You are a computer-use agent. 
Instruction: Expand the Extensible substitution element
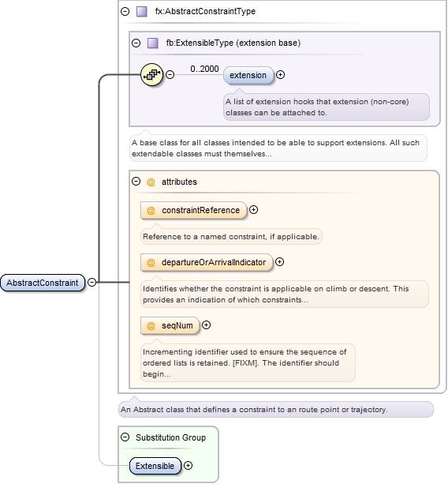pos(188,466)
